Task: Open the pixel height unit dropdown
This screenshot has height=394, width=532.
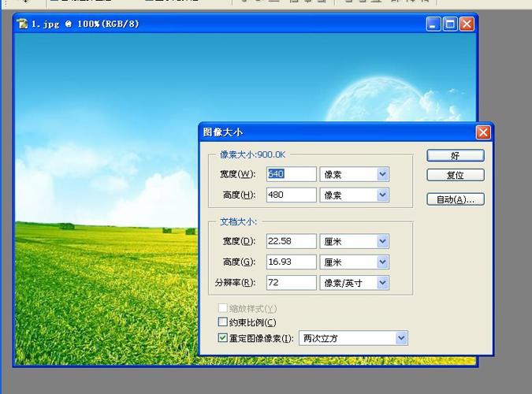Action: (382, 195)
